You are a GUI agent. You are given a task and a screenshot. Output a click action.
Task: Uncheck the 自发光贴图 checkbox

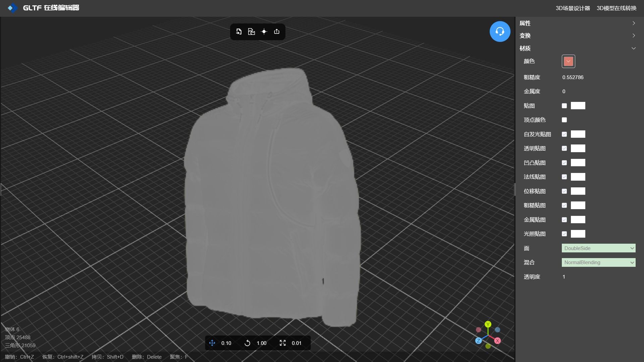564,134
